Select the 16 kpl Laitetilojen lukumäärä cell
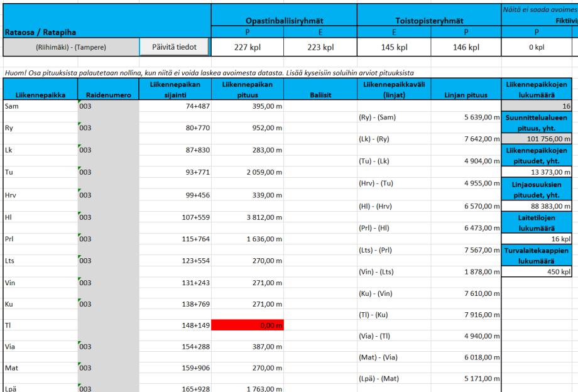 point(537,239)
